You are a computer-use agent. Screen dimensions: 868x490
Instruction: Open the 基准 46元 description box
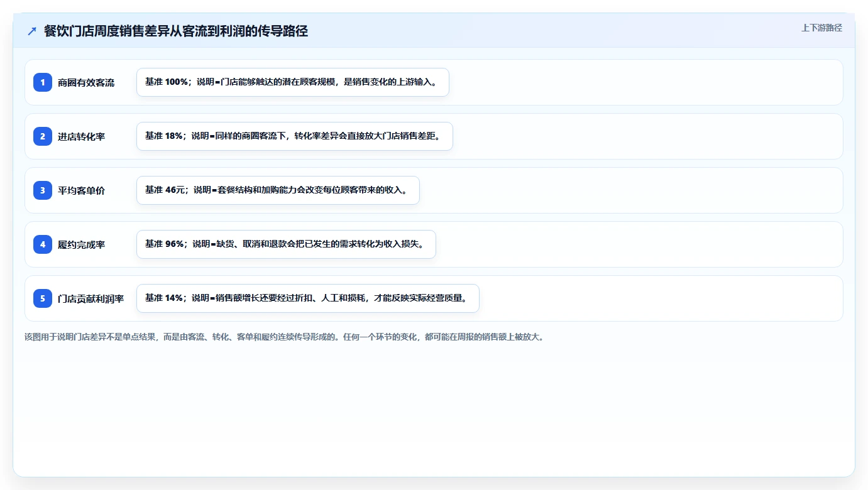(x=278, y=190)
